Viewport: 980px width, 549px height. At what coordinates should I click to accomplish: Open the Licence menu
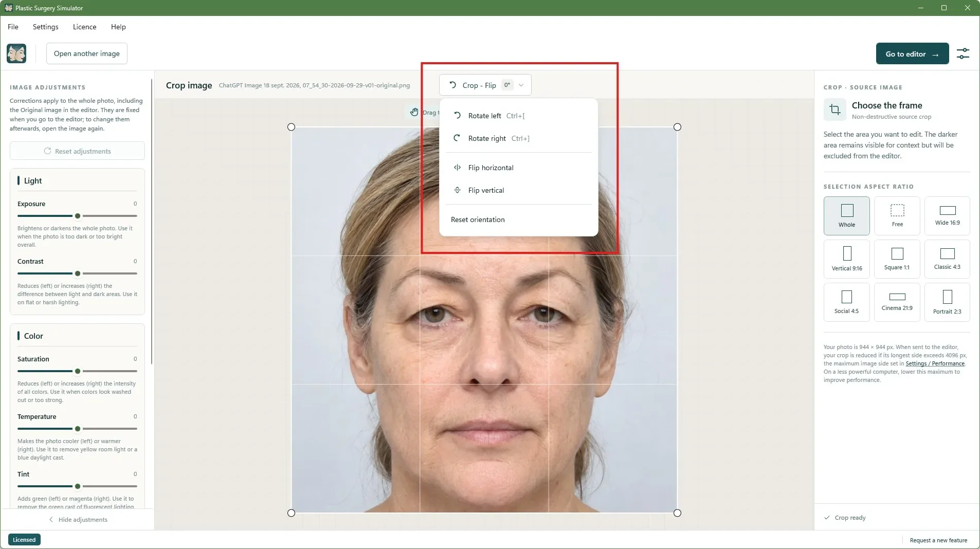pyautogui.click(x=84, y=27)
